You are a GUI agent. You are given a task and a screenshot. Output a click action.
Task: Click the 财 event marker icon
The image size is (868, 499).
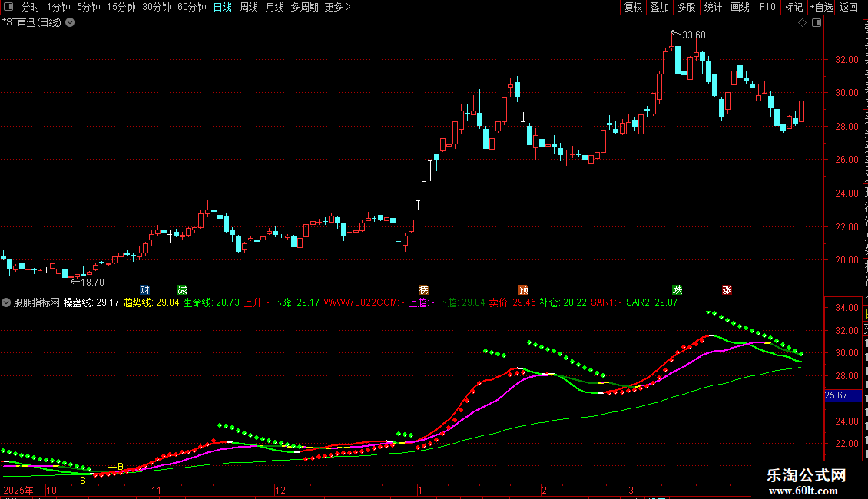[x=144, y=290]
